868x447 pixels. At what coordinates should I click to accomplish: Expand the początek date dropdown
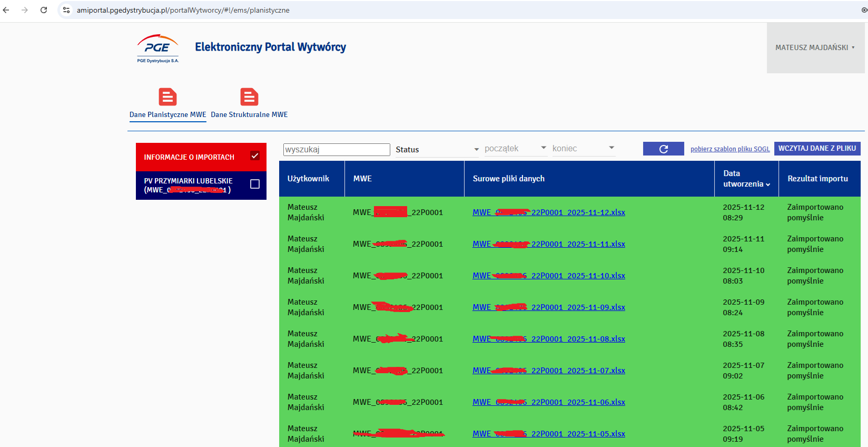516,149
